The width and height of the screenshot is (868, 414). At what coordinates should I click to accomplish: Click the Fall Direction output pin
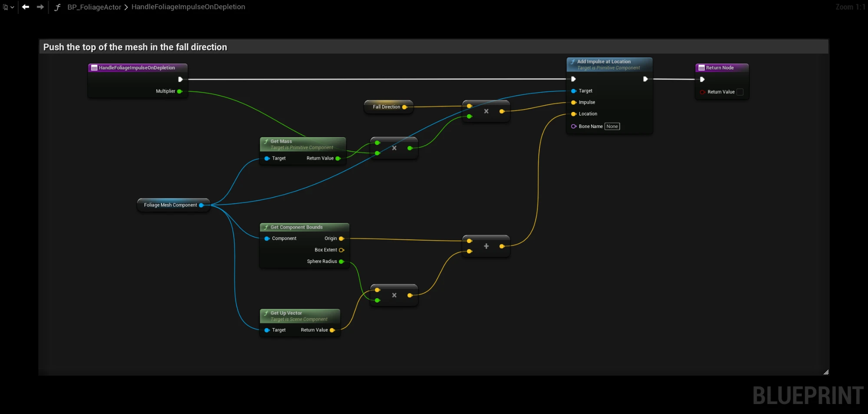(x=404, y=107)
